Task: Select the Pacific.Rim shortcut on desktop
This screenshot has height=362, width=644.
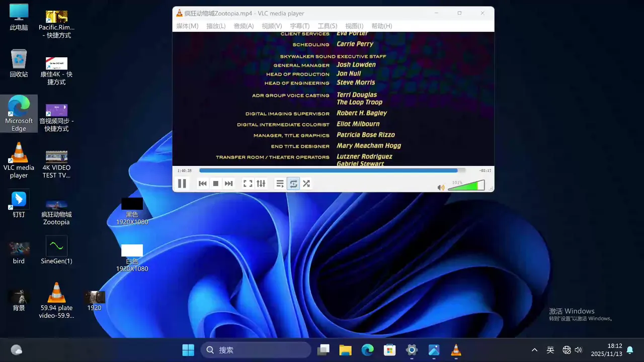Action: 56,24
